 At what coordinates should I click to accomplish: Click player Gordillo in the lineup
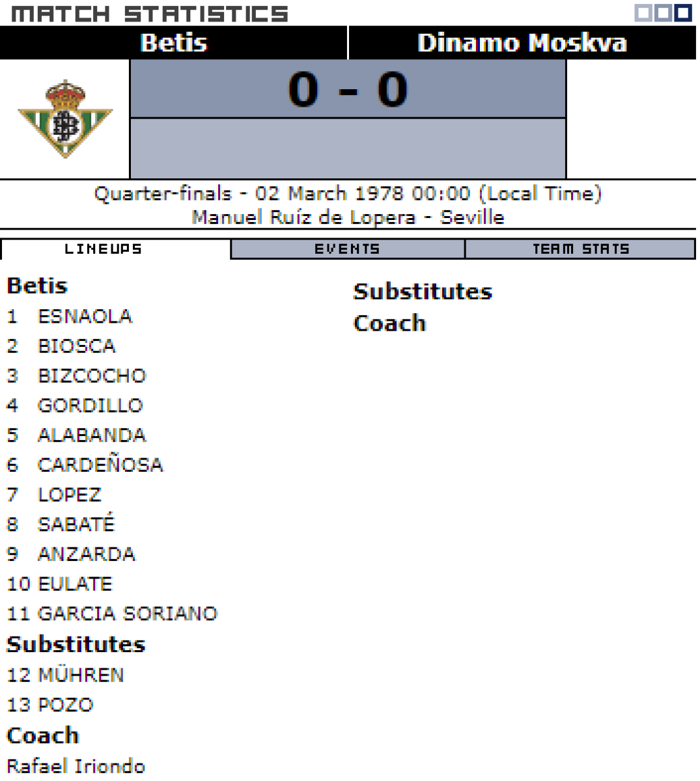[90, 405]
